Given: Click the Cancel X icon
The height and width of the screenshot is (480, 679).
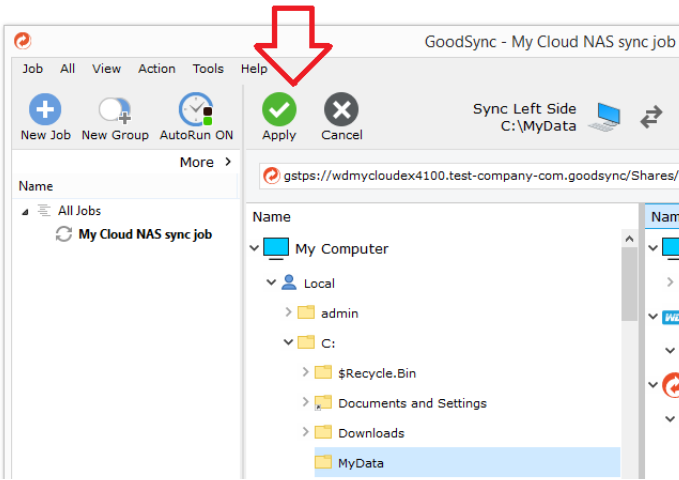Looking at the screenshot, I should [341, 110].
